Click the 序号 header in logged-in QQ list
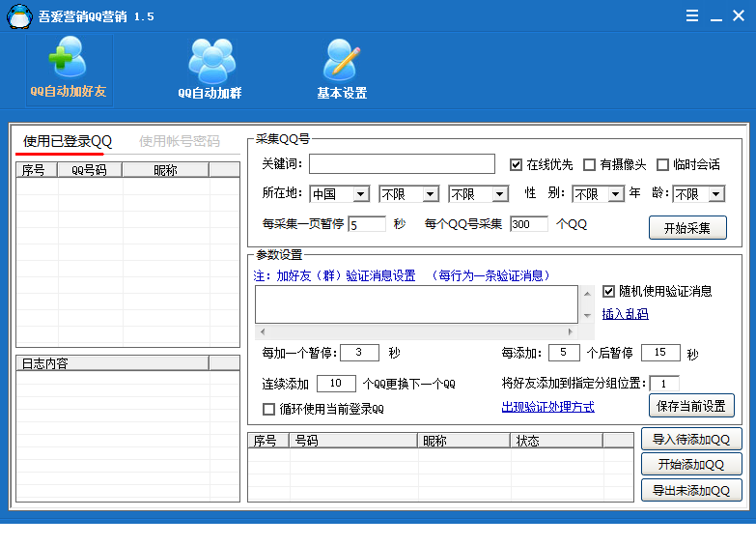Viewport: 756px width, 546px height. (37, 170)
